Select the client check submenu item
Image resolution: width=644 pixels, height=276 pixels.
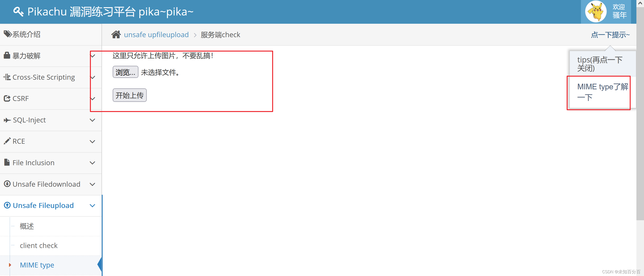(x=51, y=246)
